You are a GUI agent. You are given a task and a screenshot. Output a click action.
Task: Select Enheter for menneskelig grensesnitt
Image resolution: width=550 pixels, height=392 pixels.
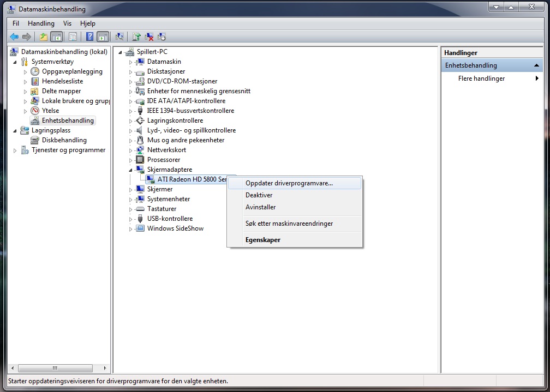point(199,91)
